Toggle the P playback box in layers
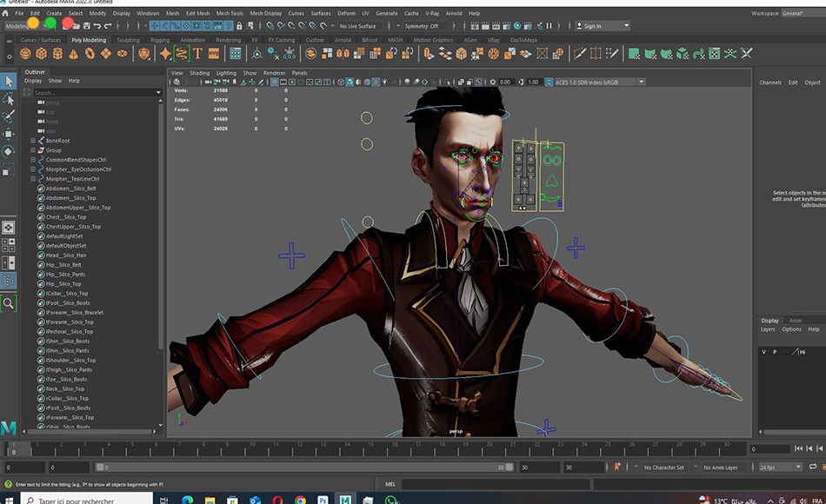The height and width of the screenshot is (504, 826). point(774,352)
